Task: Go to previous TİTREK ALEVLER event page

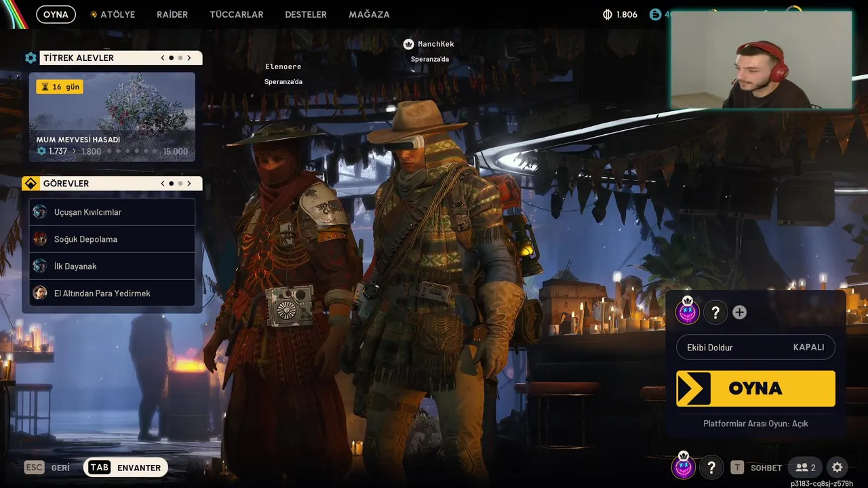Action: click(x=163, y=58)
